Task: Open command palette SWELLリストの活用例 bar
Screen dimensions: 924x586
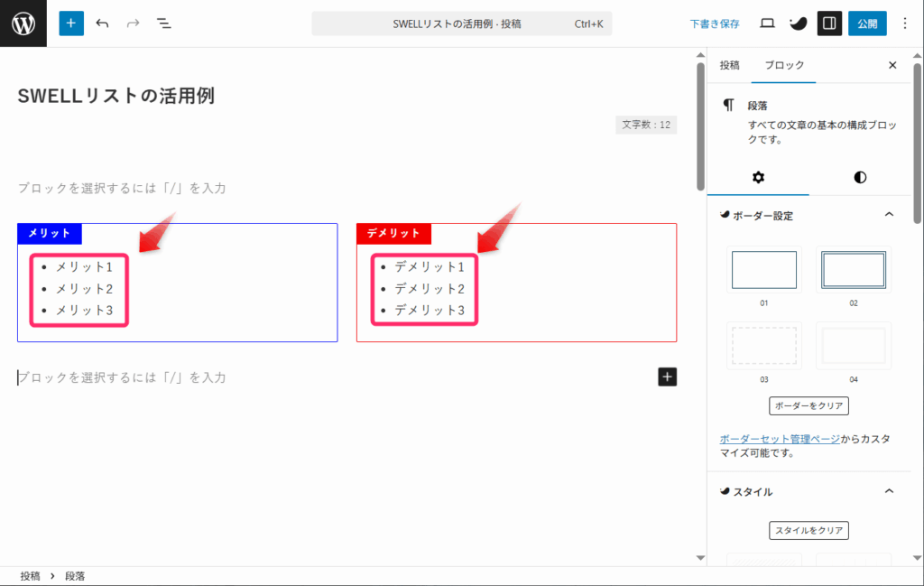Action: tap(461, 23)
